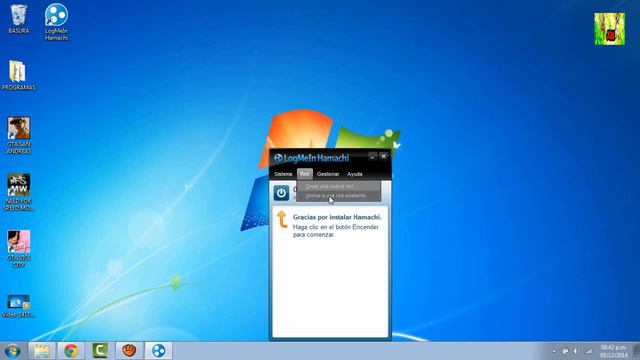
Task: Open the Sistema menu in Hamachi
Action: point(283,174)
